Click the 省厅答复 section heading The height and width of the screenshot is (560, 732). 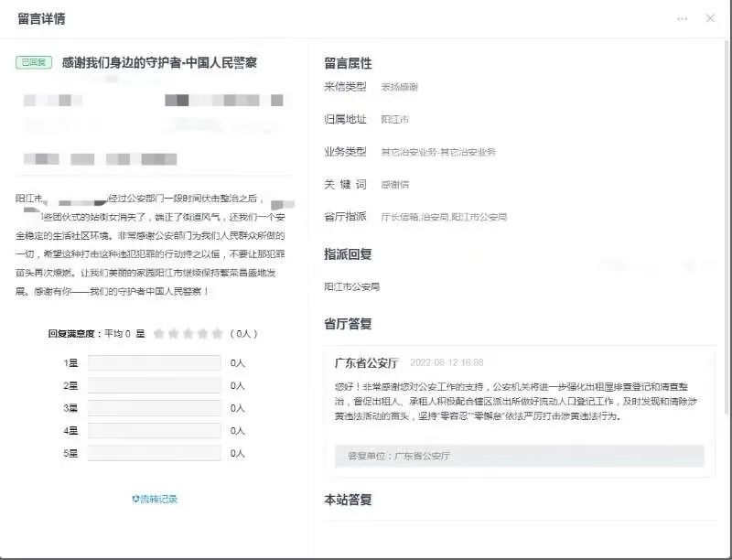tap(348, 323)
